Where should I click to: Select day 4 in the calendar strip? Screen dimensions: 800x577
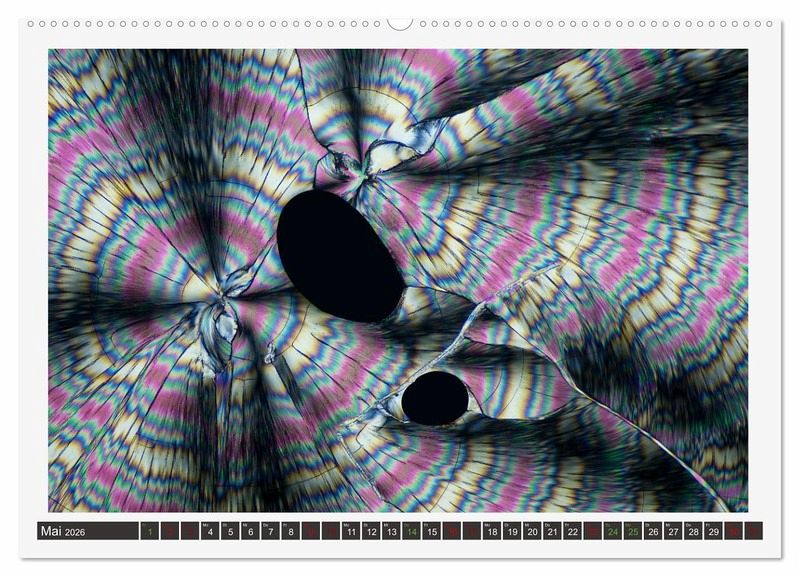[210, 531]
